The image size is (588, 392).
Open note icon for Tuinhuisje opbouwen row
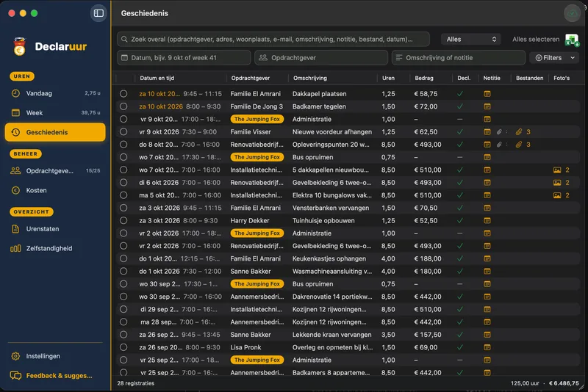pyautogui.click(x=487, y=220)
